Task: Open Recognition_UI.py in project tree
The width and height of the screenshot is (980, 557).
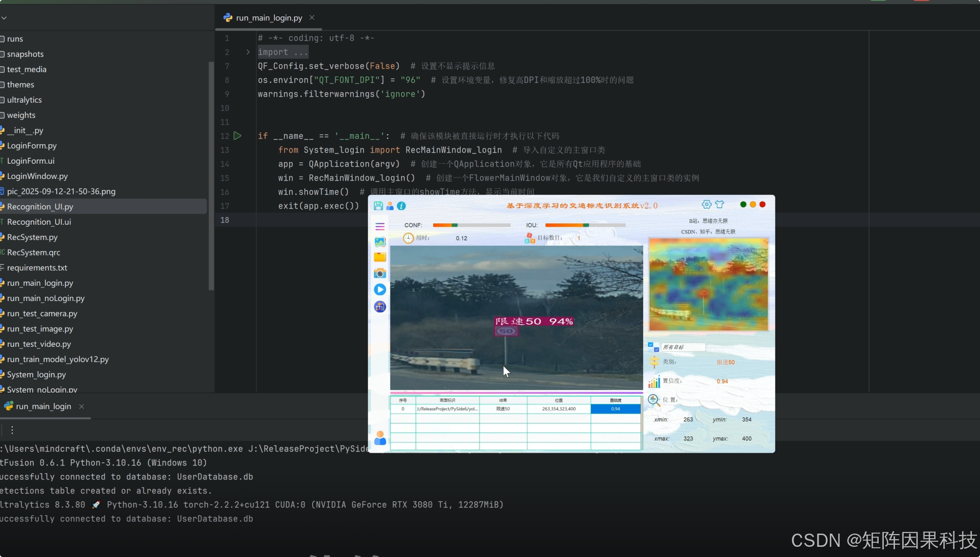Action: point(40,207)
